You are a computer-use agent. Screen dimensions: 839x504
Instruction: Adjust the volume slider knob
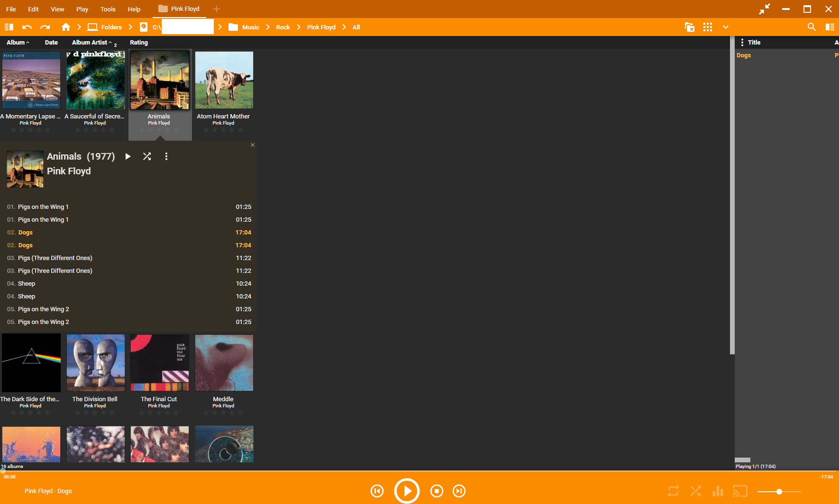click(x=779, y=492)
